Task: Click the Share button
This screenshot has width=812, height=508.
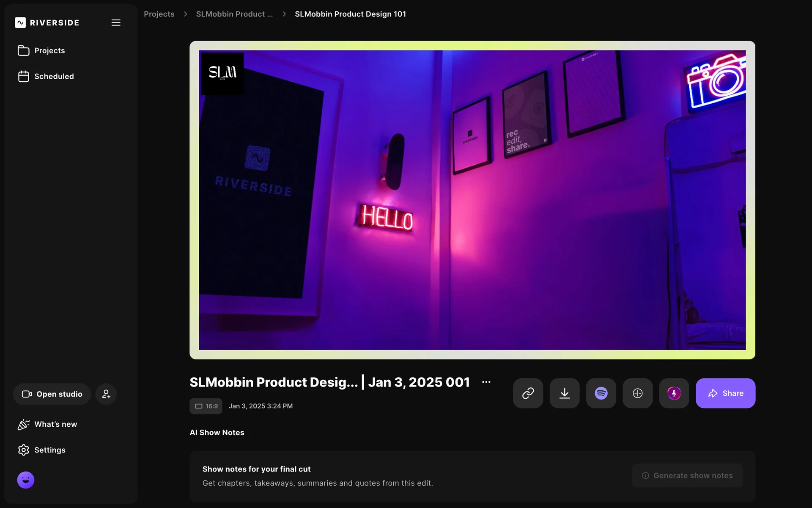Action: [725, 393]
